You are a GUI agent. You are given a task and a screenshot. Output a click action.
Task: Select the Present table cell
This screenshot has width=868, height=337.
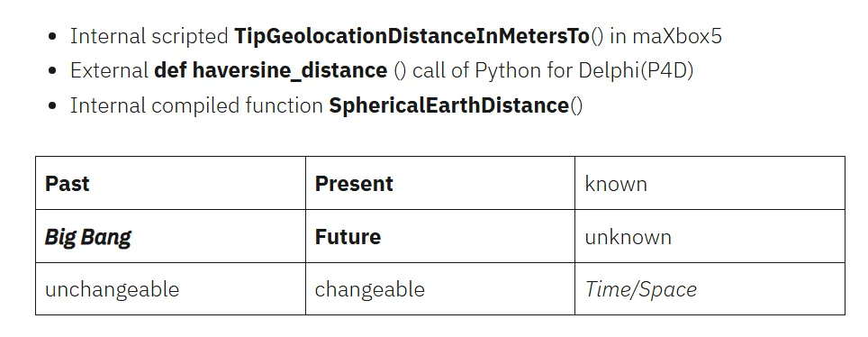440,184
